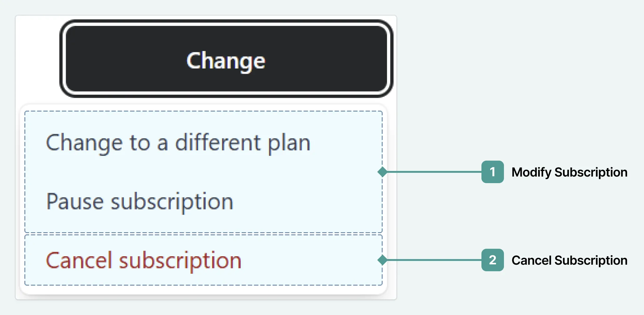Select the Cancel subscription menu entry
This screenshot has height=315, width=644.
pos(143,260)
